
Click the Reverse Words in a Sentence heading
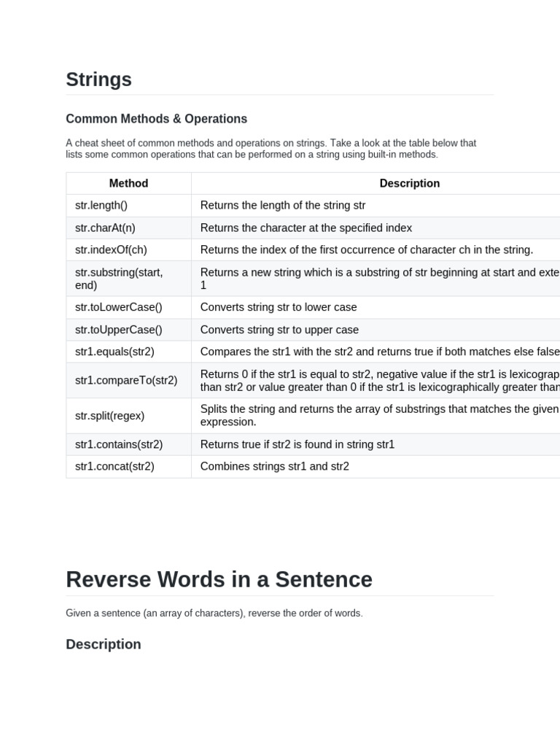pos(219,579)
